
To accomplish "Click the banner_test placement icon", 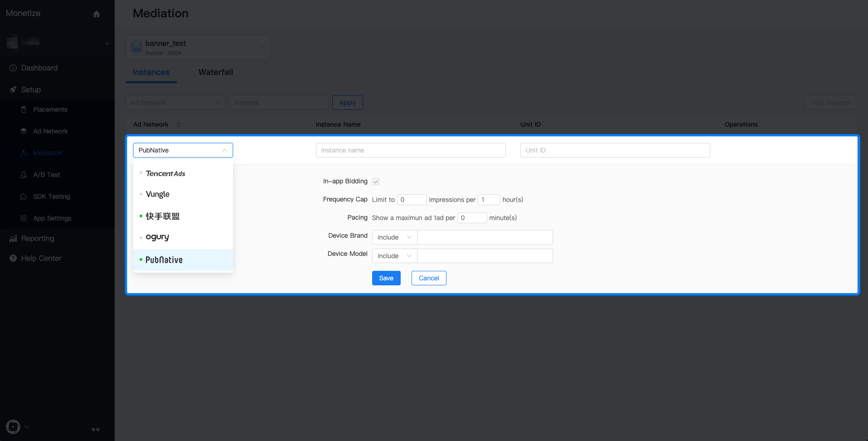I will pos(136,47).
